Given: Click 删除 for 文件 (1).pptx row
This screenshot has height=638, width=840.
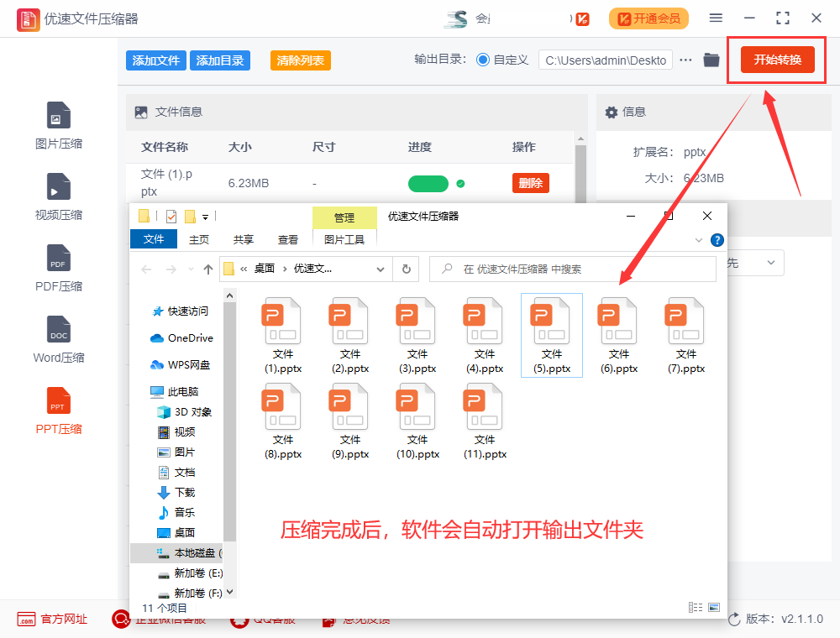Looking at the screenshot, I should (x=530, y=183).
